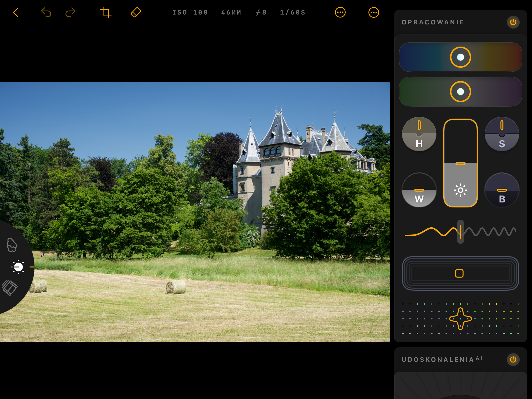Screen dimensions: 532x399
Task: Tap the blue-to-orange temperature gradient slider
Action: point(460,57)
